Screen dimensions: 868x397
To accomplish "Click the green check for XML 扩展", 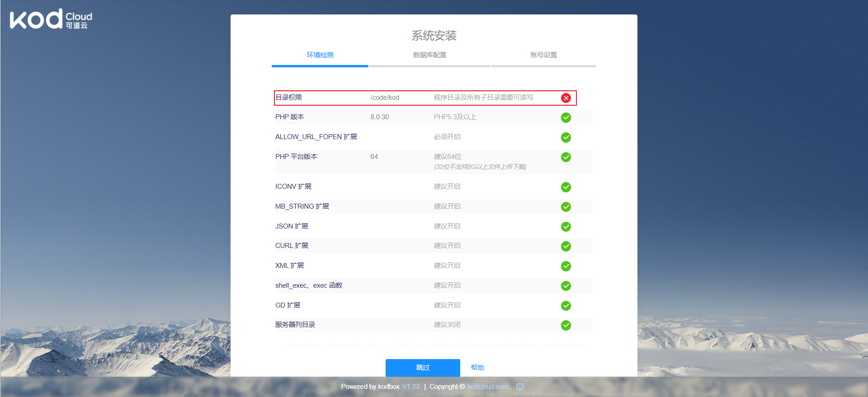I will tap(566, 266).
